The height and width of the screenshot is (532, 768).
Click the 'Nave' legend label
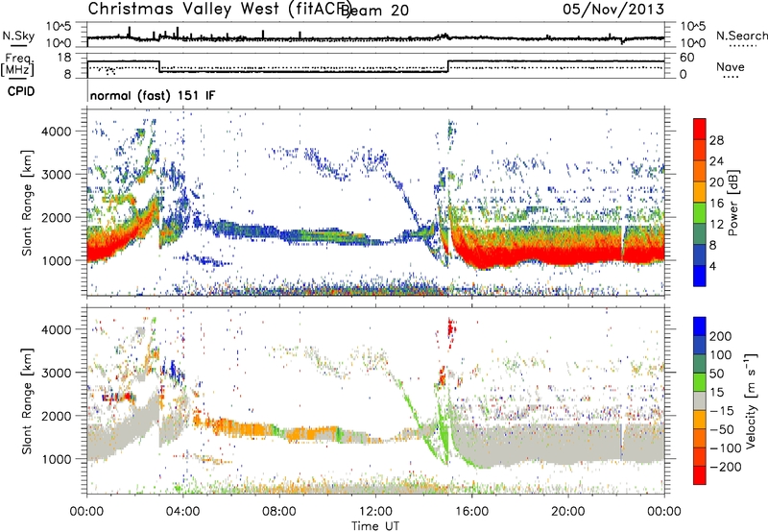coord(731,67)
